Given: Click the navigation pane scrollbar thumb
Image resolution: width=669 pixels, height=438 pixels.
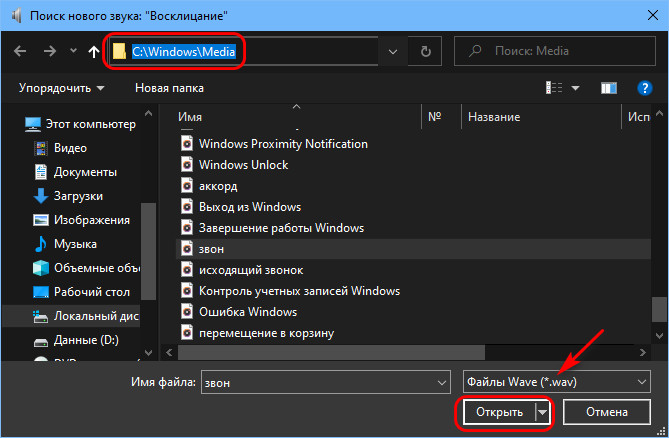Looking at the screenshot, I should 148,252.
